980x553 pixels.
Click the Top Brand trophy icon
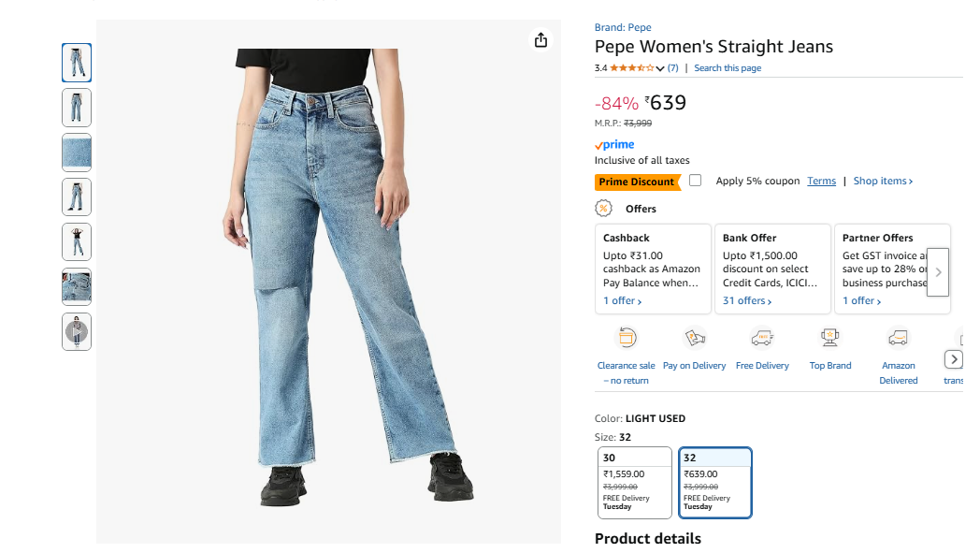830,338
